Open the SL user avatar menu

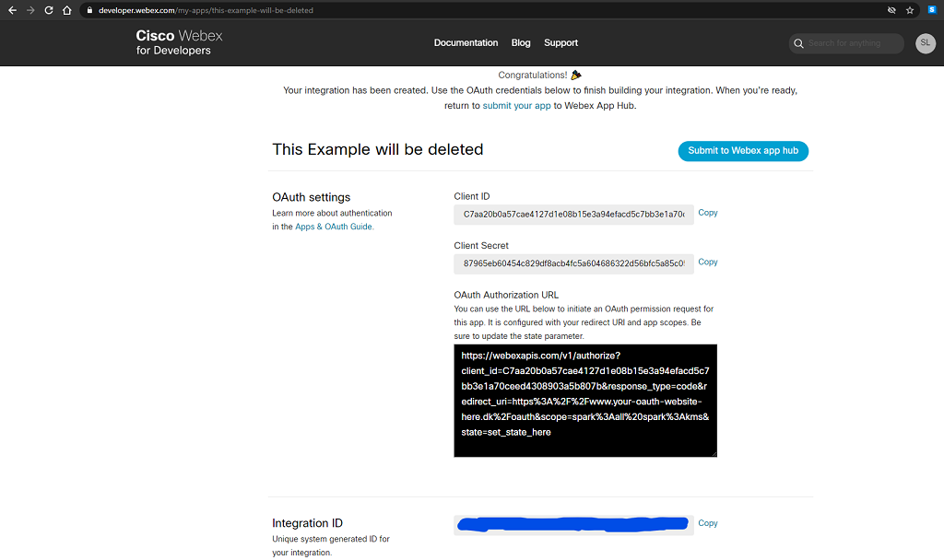pyautogui.click(x=926, y=43)
